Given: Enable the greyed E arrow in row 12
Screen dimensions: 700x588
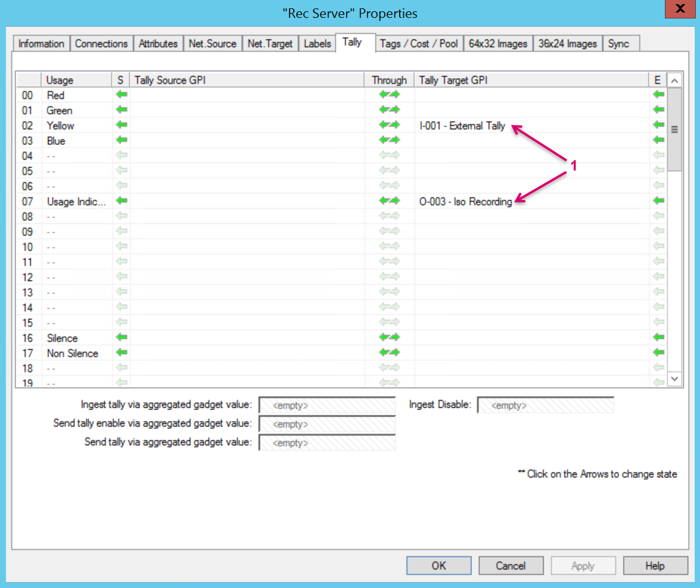Looking at the screenshot, I should 658,277.
